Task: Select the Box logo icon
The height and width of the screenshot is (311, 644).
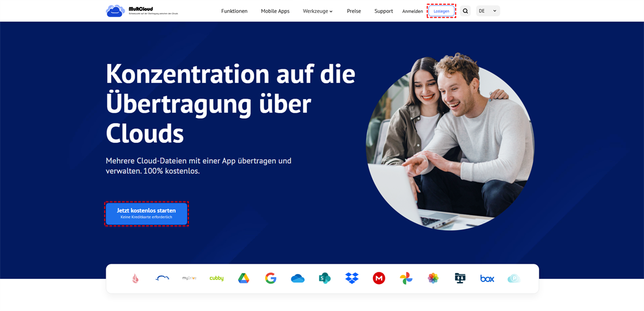Action: (487, 278)
